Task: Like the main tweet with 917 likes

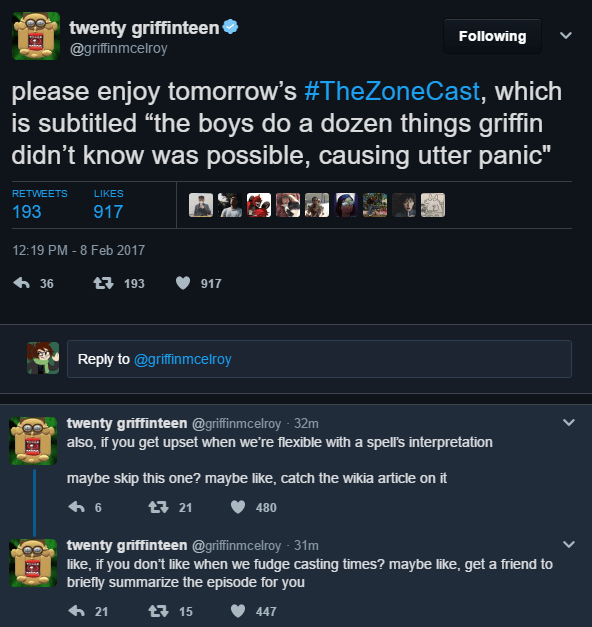Action: 183,283
